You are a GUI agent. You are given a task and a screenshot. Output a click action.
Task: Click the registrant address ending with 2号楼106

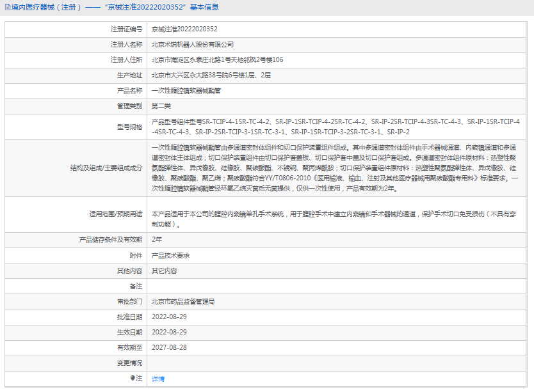(x=217, y=60)
